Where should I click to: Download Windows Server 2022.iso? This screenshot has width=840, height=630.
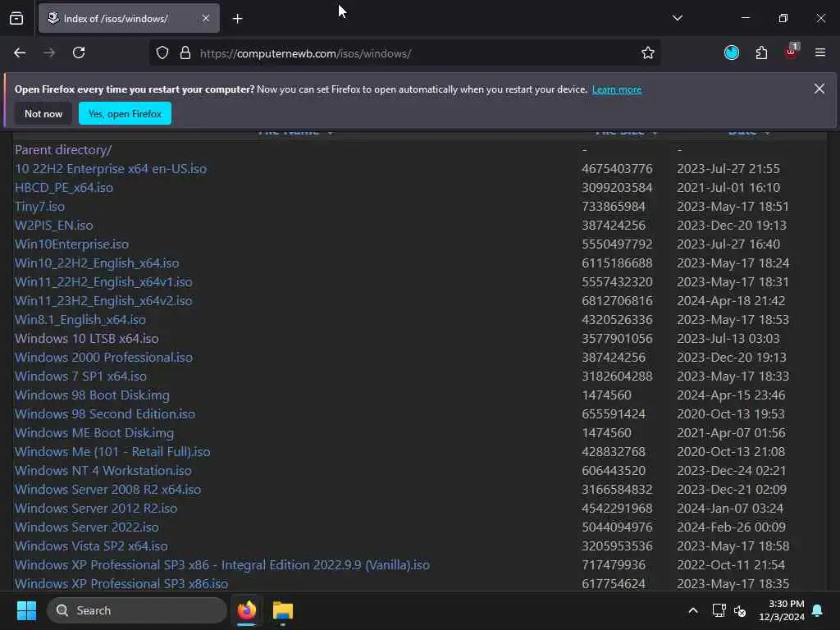[87, 527]
